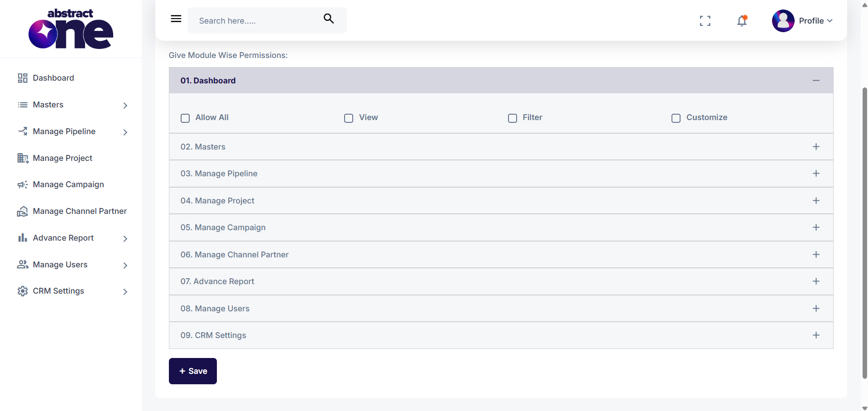
Task: Collapse the 01. Dashboard section
Action: click(x=816, y=81)
